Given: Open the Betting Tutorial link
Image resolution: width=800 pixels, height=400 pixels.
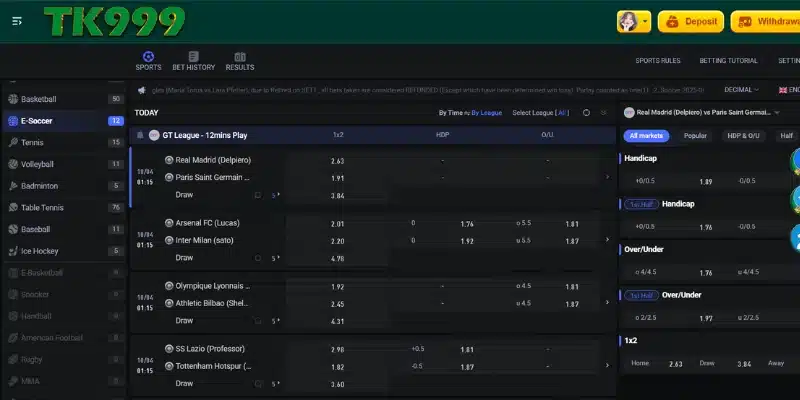Looking at the screenshot, I should [728, 61].
